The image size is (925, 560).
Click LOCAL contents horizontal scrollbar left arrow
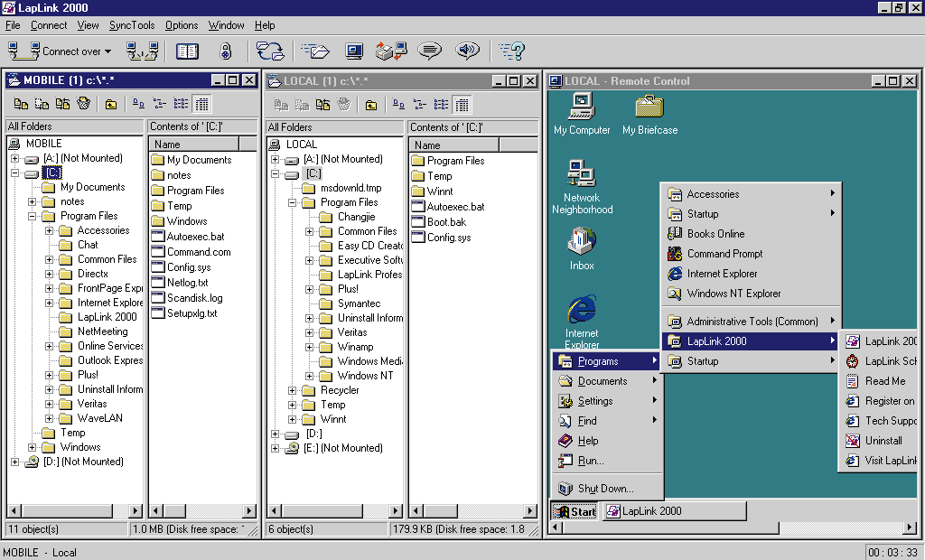coord(416,511)
